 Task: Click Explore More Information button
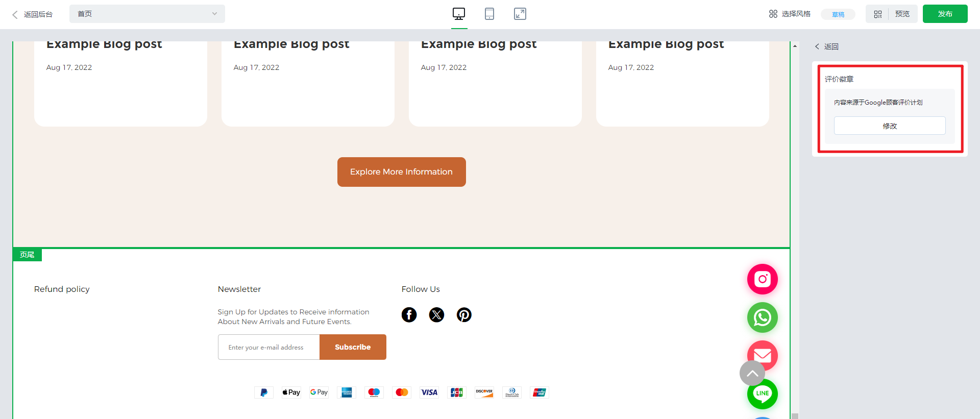coord(402,172)
